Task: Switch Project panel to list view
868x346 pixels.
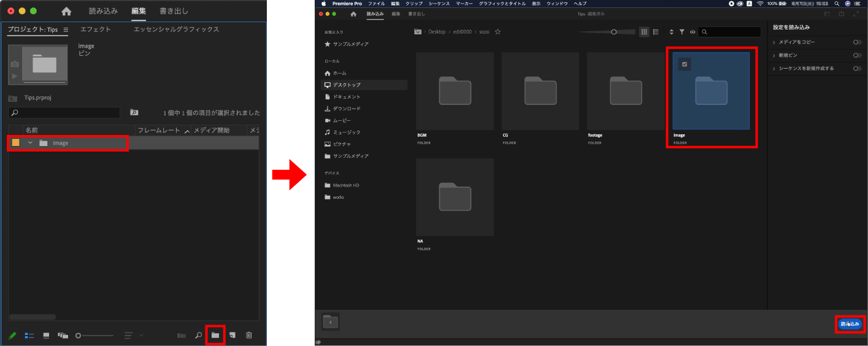Action: [29, 336]
